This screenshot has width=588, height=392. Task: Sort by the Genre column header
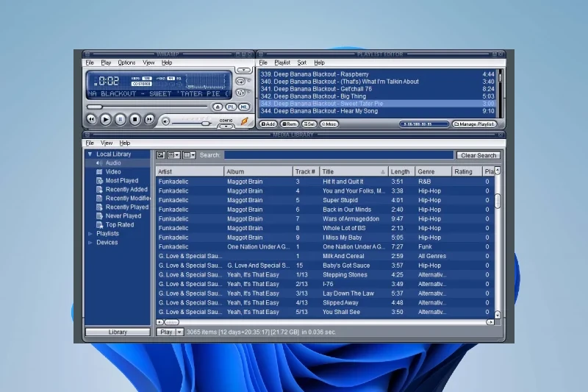click(433, 171)
